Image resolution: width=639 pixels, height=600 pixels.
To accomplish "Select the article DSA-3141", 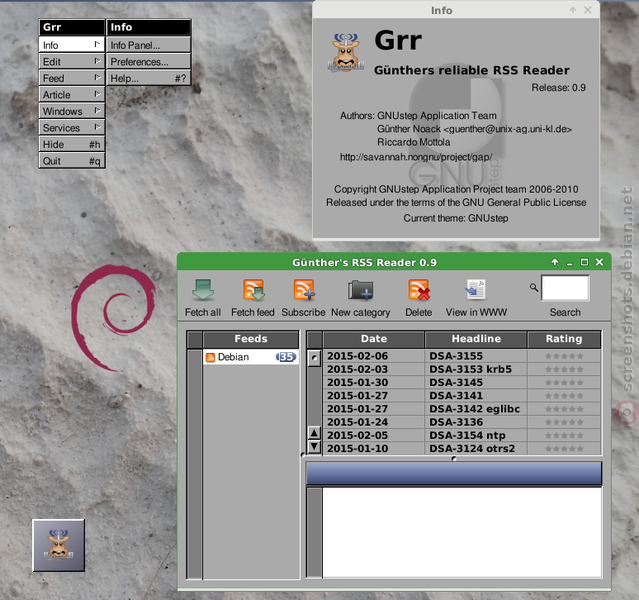I will pos(456,395).
